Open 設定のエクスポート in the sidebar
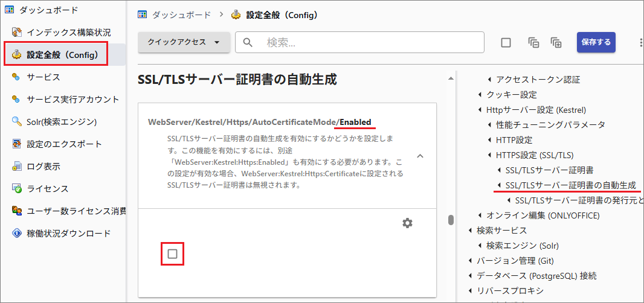This screenshot has width=644, height=303. tap(64, 144)
